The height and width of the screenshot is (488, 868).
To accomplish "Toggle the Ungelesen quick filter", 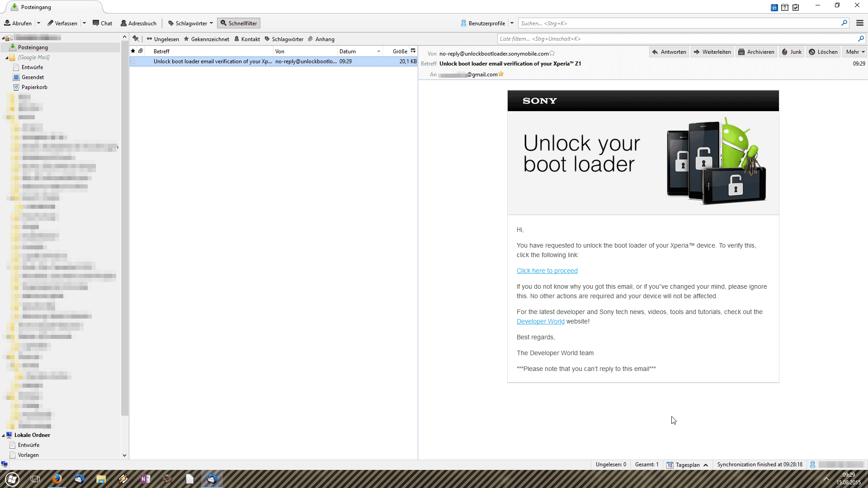I will (163, 39).
